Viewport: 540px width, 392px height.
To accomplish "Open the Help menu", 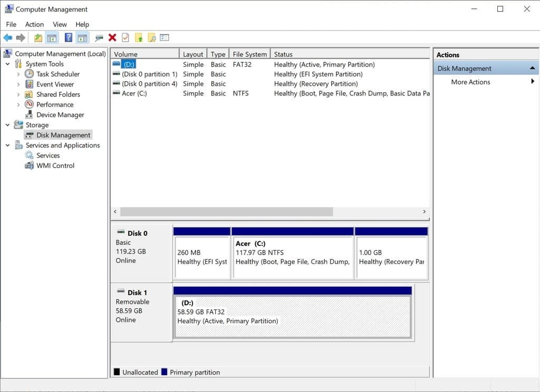I will (82, 24).
